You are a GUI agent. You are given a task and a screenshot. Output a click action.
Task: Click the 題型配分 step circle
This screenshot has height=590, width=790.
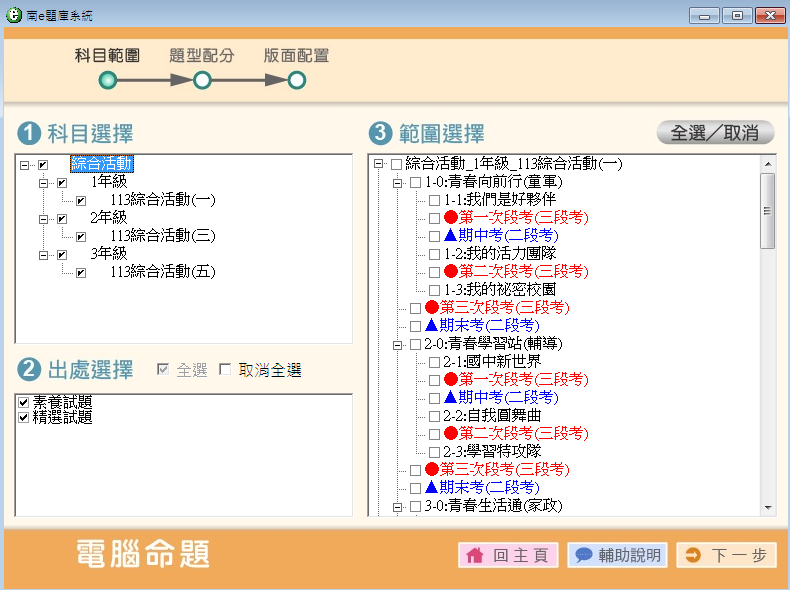(x=202, y=80)
